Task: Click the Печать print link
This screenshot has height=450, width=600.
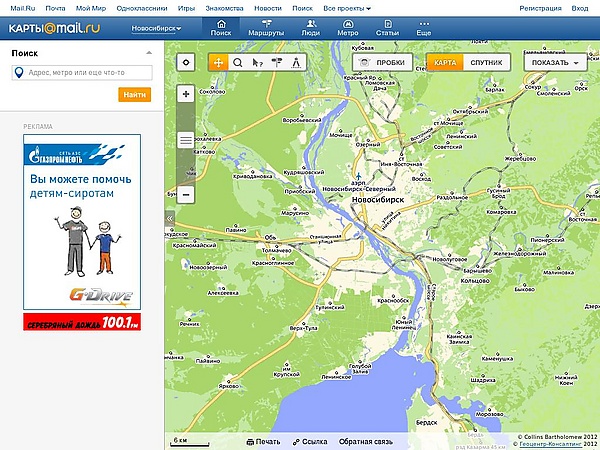Action: [262, 441]
